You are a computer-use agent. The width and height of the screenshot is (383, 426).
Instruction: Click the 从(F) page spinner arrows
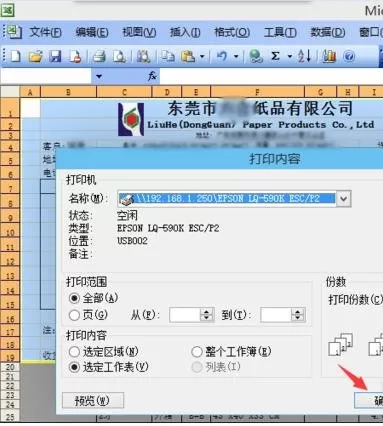click(x=206, y=314)
